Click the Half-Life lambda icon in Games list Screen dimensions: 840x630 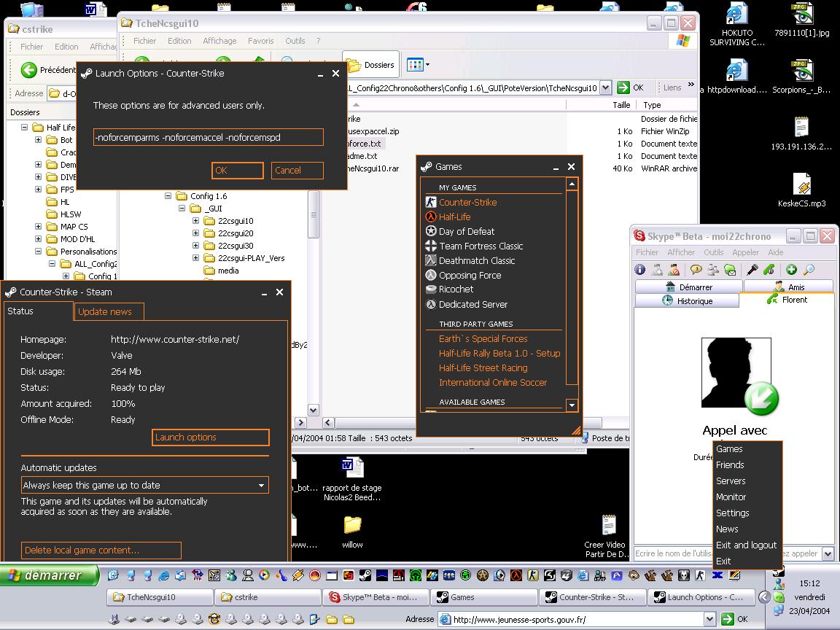pyautogui.click(x=431, y=217)
